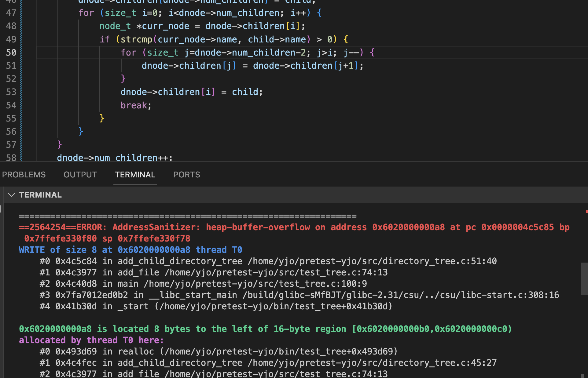
Task: Click line number 47 in gutter
Action: [x=11, y=13]
